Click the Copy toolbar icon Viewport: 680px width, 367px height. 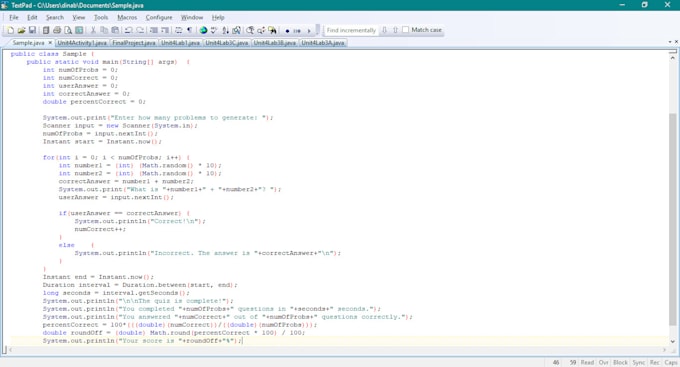point(104,30)
